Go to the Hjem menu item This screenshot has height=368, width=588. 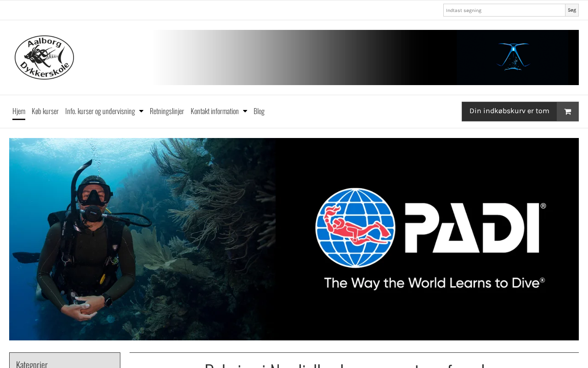19,111
